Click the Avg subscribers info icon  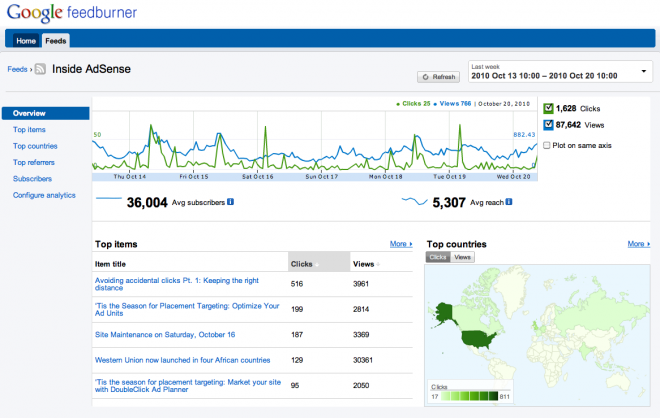click(x=230, y=202)
